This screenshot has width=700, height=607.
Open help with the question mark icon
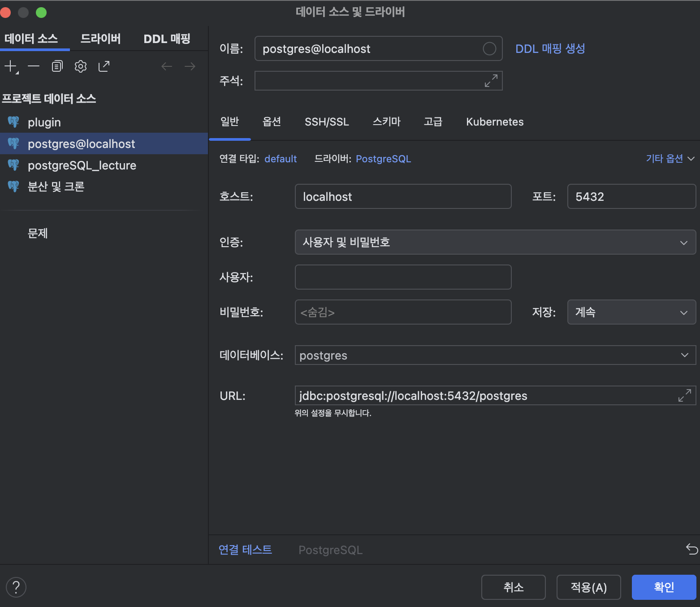(x=16, y=587)
